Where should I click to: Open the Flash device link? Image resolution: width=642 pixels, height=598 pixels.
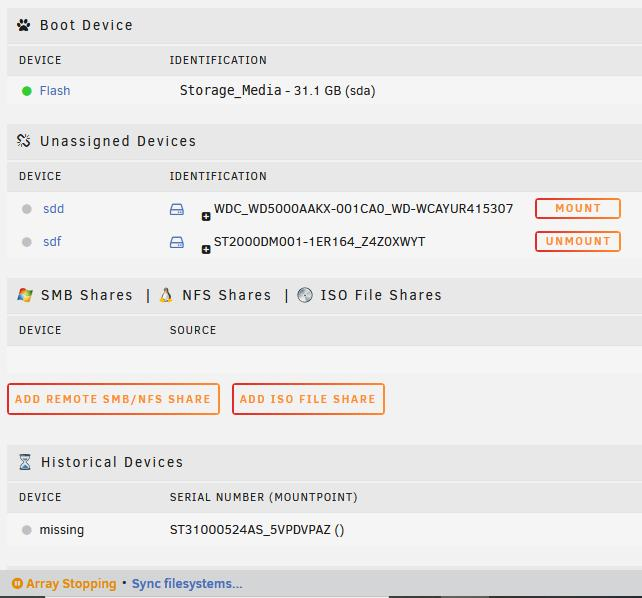tap(55, 90)
